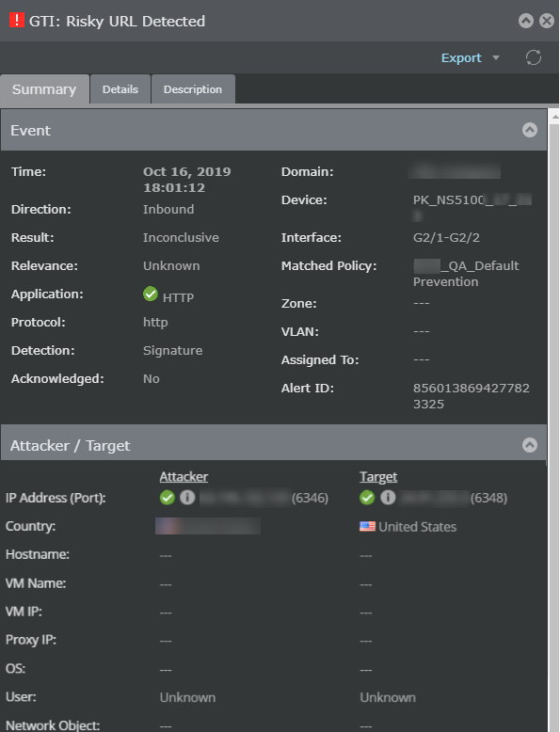Click the Export dropdown arrow
560x732 pixels.
point(496,58)
